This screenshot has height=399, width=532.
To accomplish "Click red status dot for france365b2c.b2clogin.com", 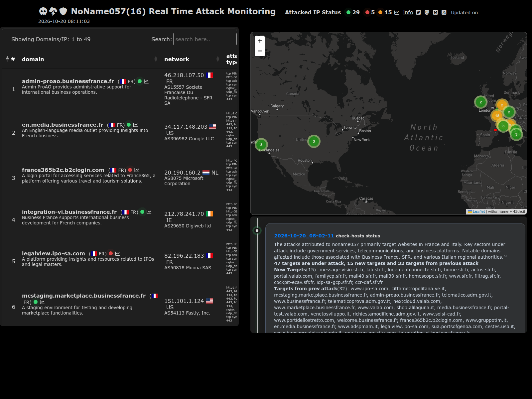I will [x=130, y=170].
